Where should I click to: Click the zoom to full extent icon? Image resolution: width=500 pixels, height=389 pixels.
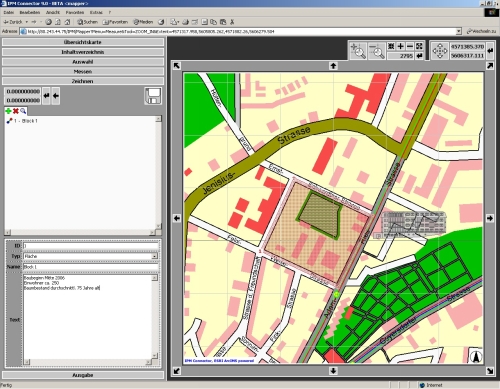pos(391,46)
